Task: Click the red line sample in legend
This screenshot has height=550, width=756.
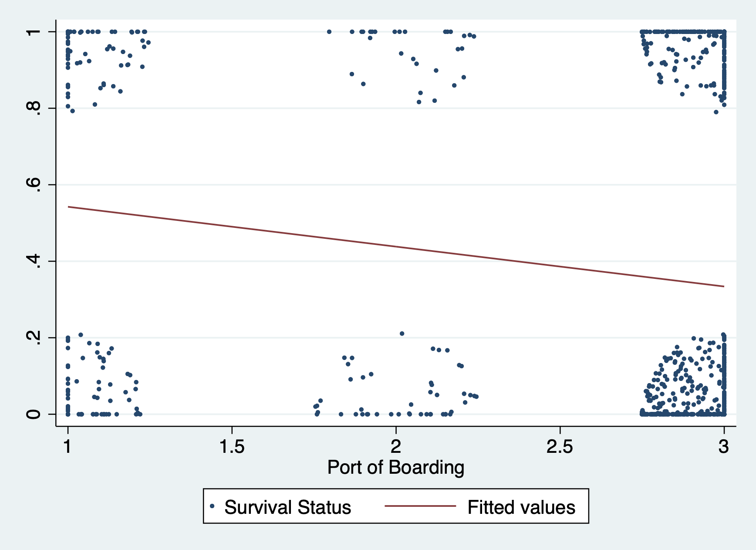Action: click(420, 506)
